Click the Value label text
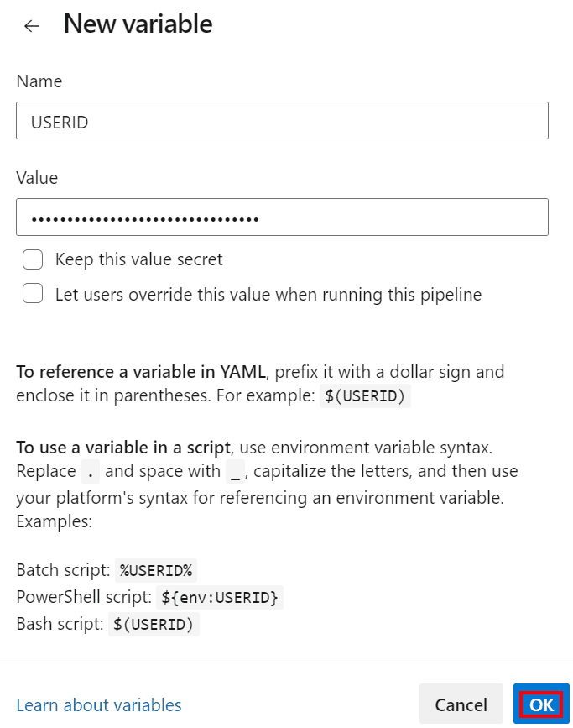The width and height of the screenshot is (573, 728). pos(36,178)
